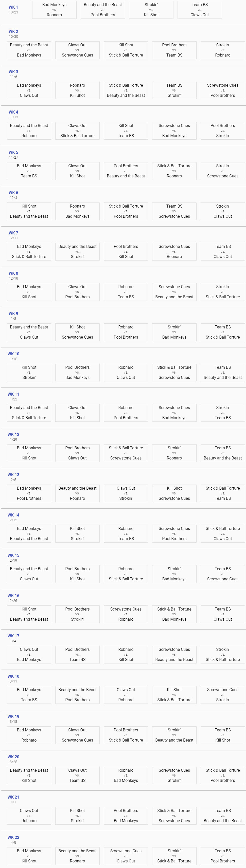Select WK 16 Screwstone Cues vs. Robnaro matchup

(x=126, y=614)
